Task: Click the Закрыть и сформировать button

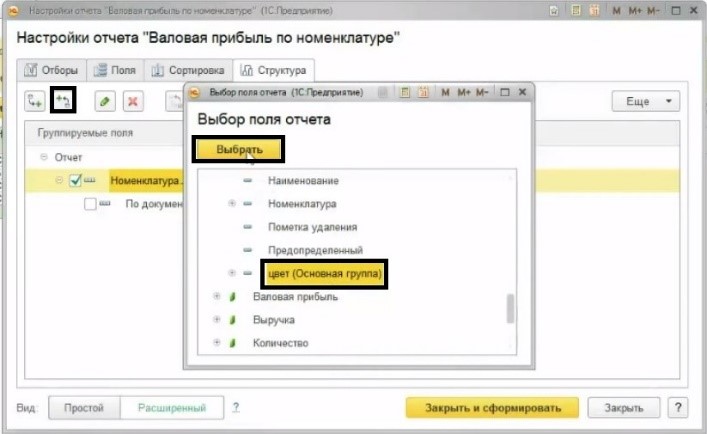Action: 491,408
